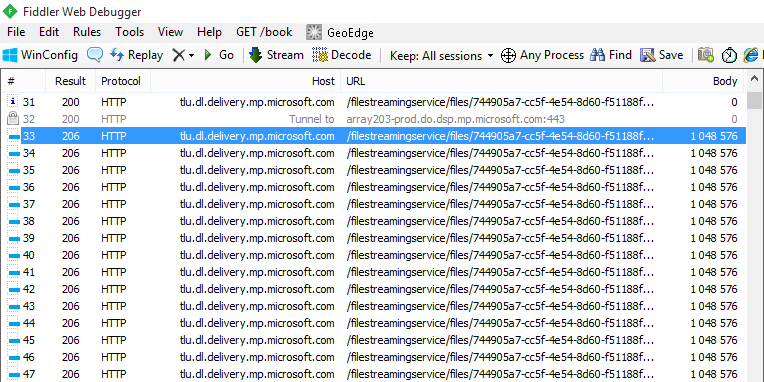Sort sessions by URL column header
764x382 pixels.
point(501,81)
